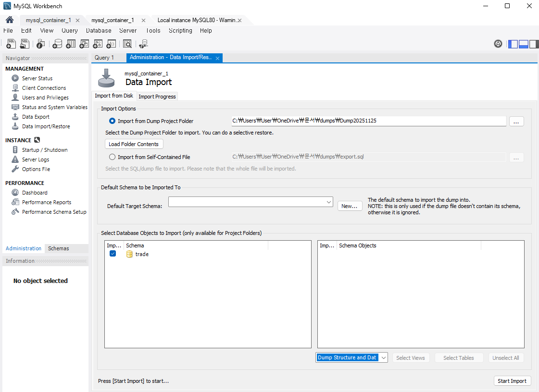The width and height of the screenshot is (539, 392).
Task: Switch to the Query 1 tab
Action: pyautogui.click(x=104, y=58)
